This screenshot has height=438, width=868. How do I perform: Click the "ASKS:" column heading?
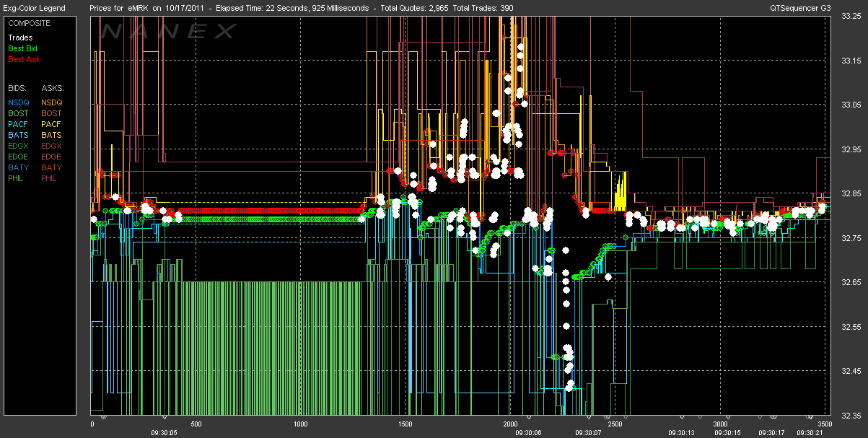coord(52,88)
